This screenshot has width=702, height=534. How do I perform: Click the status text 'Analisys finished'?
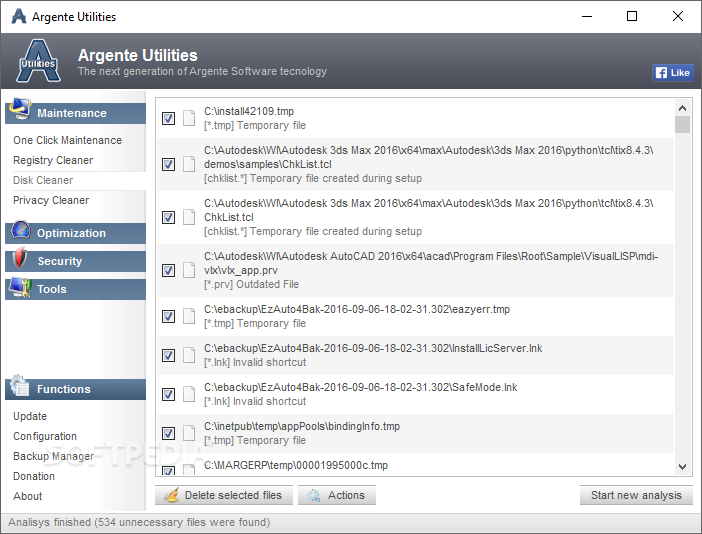coord(49,522)
